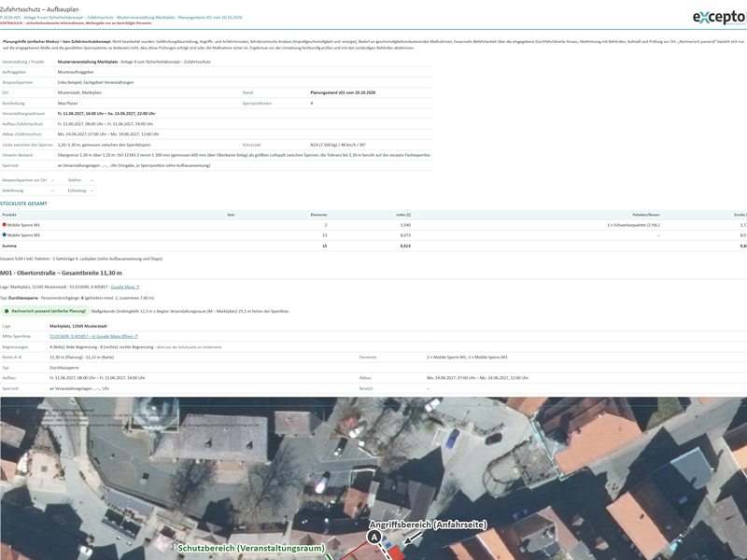Select "1 × Schwerlastpalette (2 Stk.)" cell
The width and height of the screenshot is (747, 560).
tap(633, 225)
